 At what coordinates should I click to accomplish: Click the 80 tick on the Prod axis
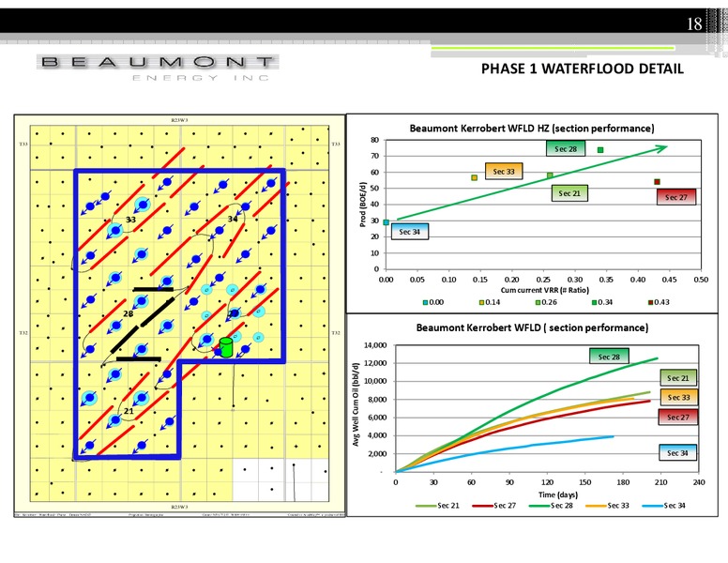tap(374, 140)
